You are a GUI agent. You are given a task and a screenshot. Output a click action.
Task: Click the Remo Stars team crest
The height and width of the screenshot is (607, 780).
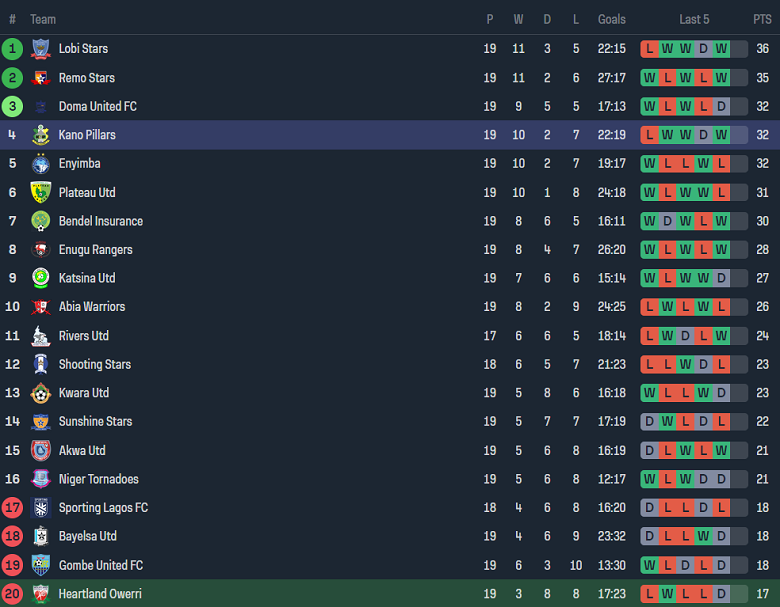pyautogui.click(x=41, y=78)
